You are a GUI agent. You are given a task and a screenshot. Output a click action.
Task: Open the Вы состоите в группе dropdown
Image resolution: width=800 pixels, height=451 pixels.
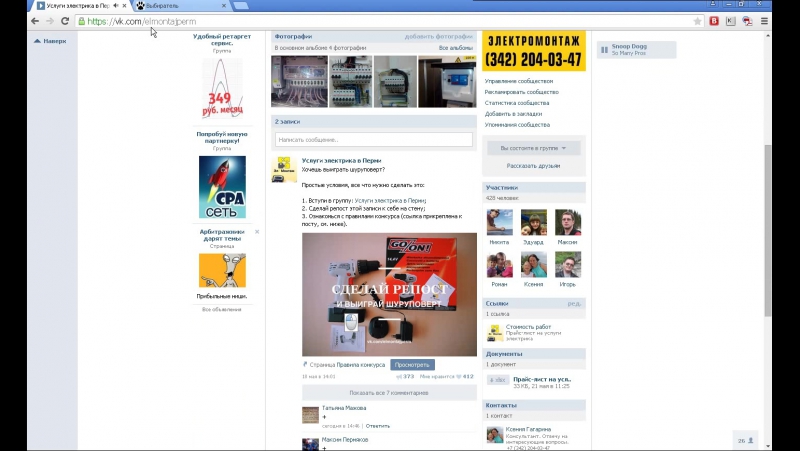pos(532,148)
